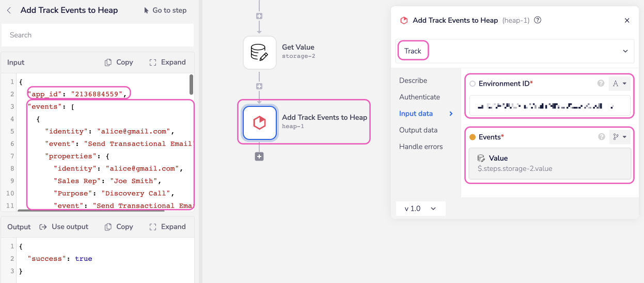Close the Add Track Events properties panel
Screen dimensions: 644x283
point(627,21)
